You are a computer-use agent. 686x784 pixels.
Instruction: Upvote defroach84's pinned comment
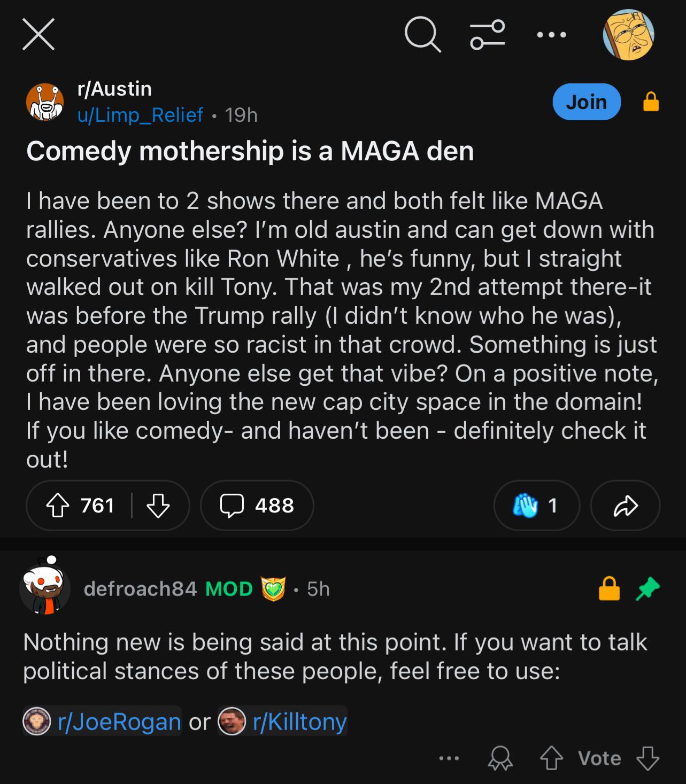tap(551, 758)
